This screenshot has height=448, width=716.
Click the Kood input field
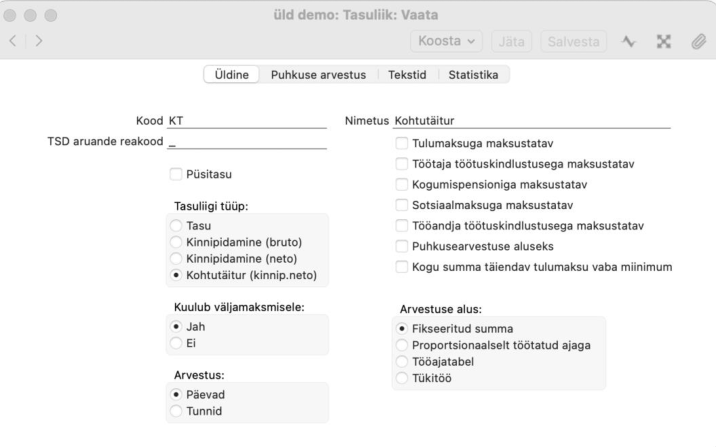pos(247,121)
